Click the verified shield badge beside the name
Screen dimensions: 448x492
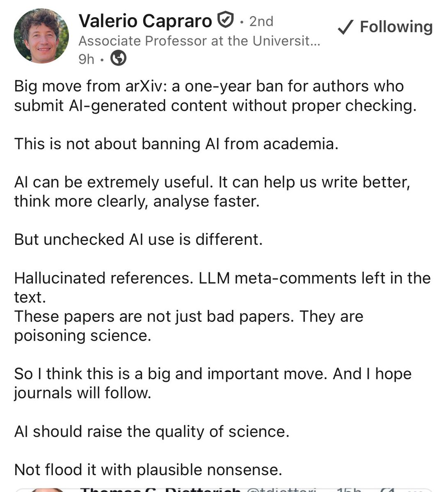[x=225, y=20]
